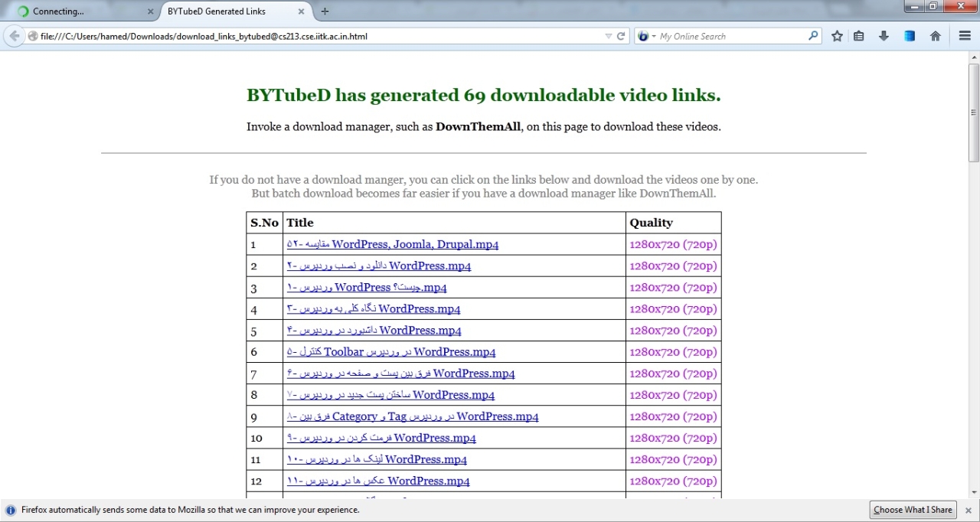Click the S.No column header

tap(264, 223)
